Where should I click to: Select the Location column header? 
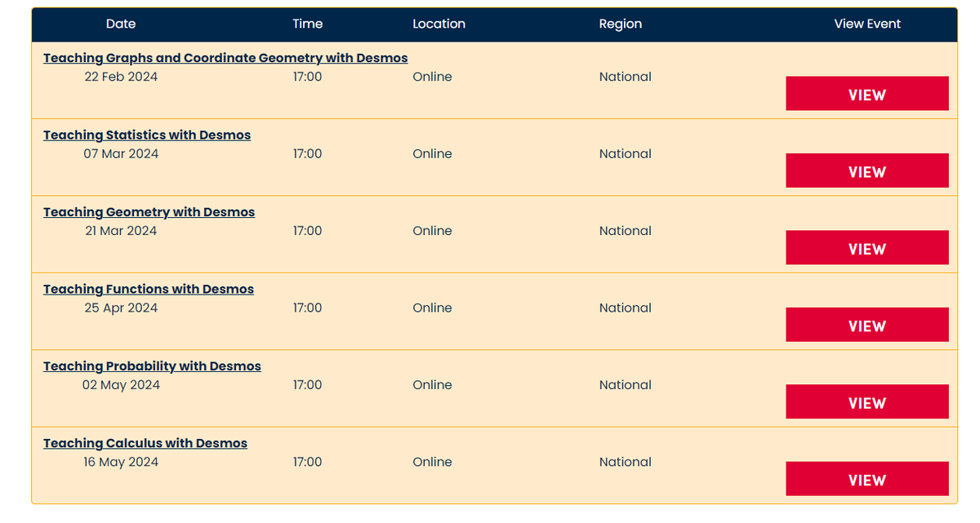pos(439,24)
